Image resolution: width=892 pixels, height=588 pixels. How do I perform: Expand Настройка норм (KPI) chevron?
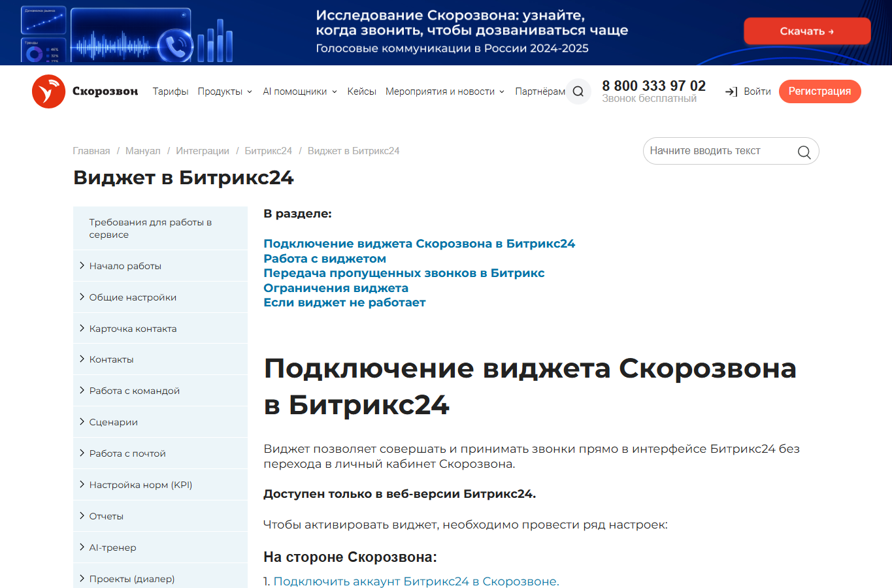tap(82, 484)
